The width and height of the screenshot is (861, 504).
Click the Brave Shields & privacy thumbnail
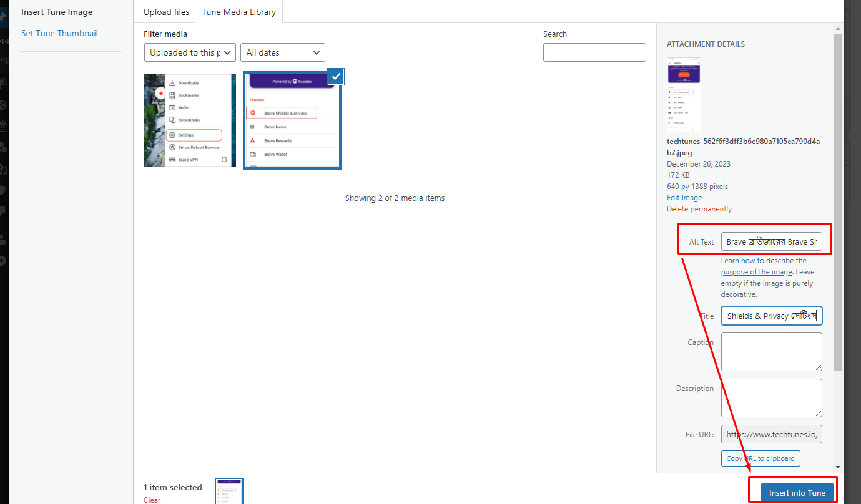pos(292,120)
